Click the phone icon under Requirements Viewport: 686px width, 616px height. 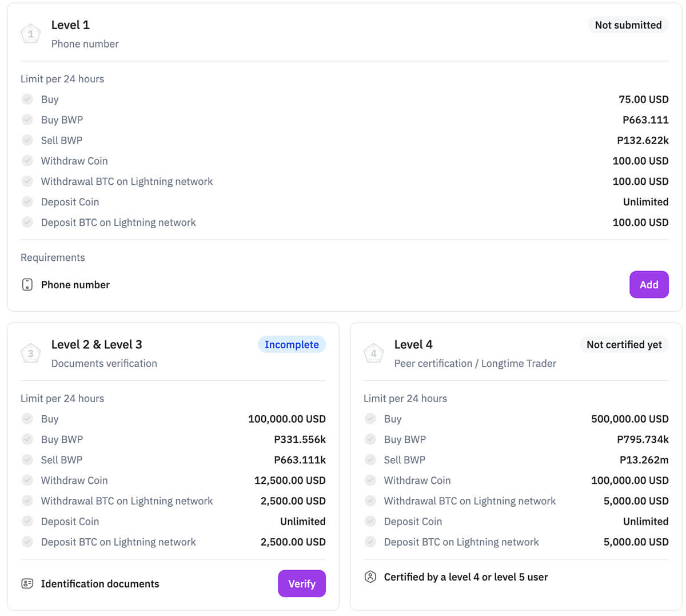click(x=27, y=285)
